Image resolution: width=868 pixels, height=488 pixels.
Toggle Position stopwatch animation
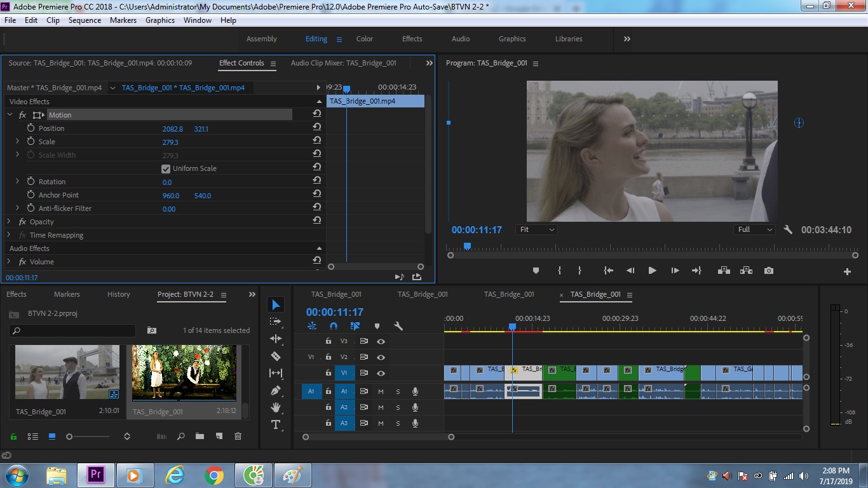pos(31,128)
